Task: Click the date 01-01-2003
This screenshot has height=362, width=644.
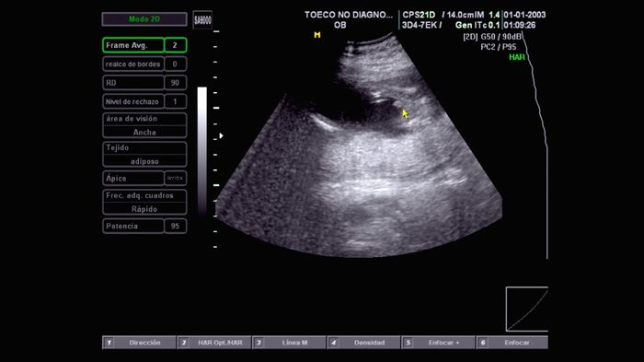Action: [x=525, y=15]
